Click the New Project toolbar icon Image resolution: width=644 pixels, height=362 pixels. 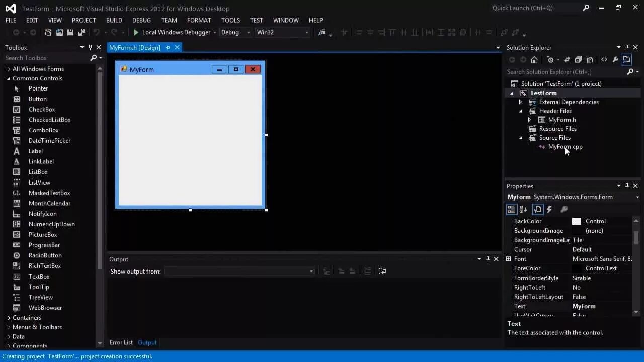click(x=48, y=32)
